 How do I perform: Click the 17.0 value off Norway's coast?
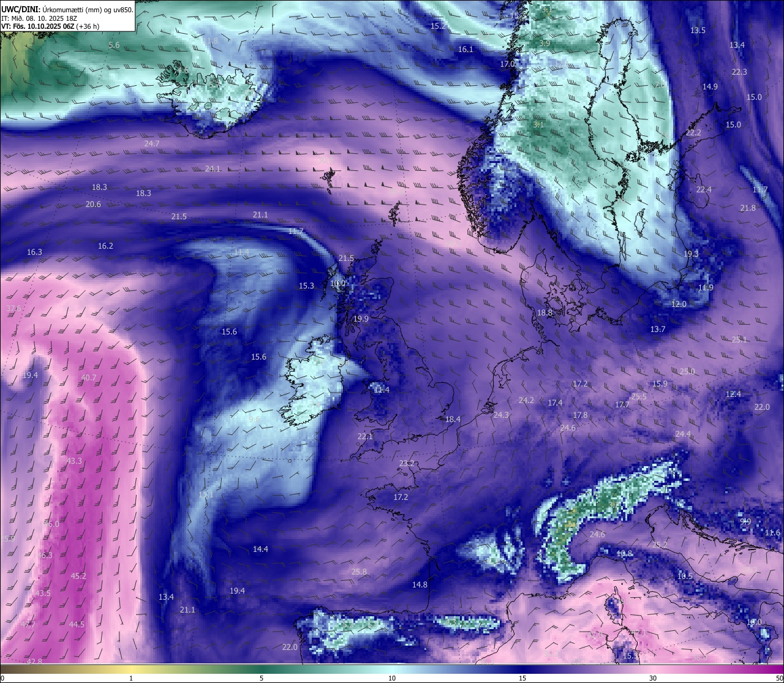coord(507,64)
